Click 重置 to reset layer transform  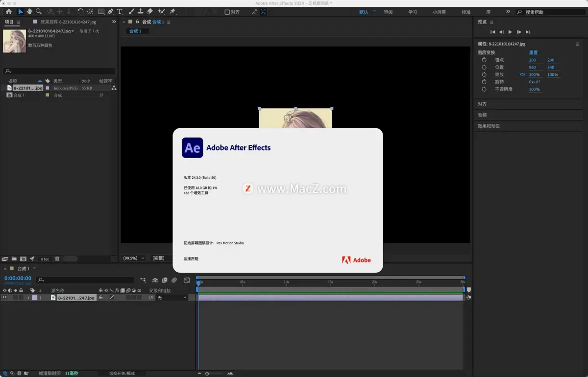coord(533,52)
